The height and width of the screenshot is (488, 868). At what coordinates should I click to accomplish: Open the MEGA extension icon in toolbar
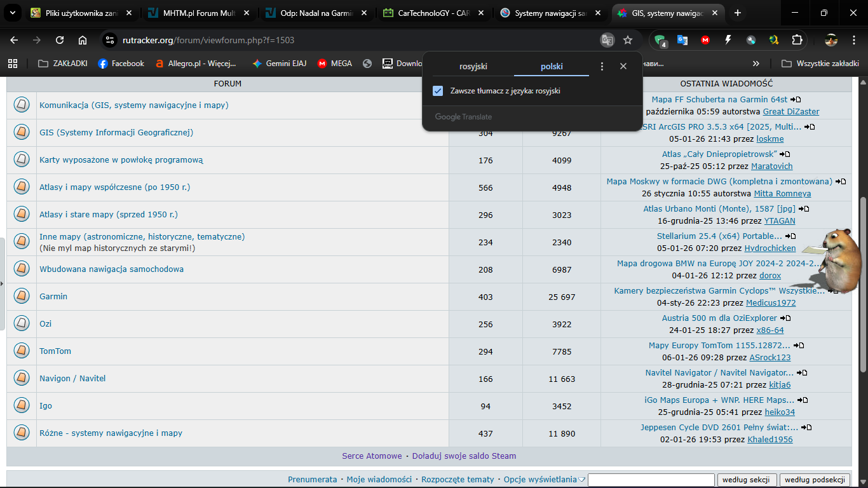point(705,40)
